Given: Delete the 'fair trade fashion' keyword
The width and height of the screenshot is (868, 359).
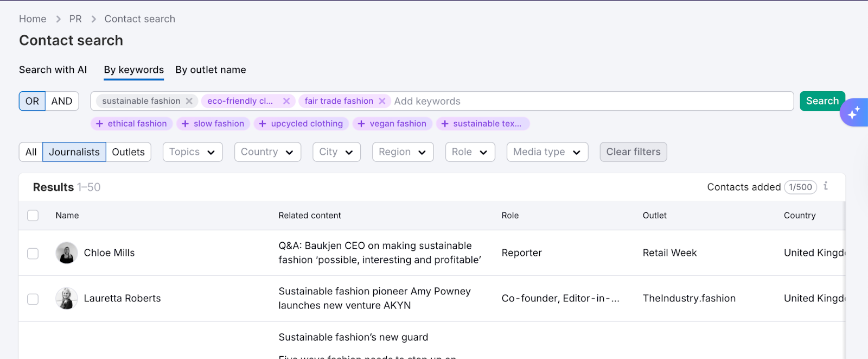Looking at the screenshot, I should point(382,101).
